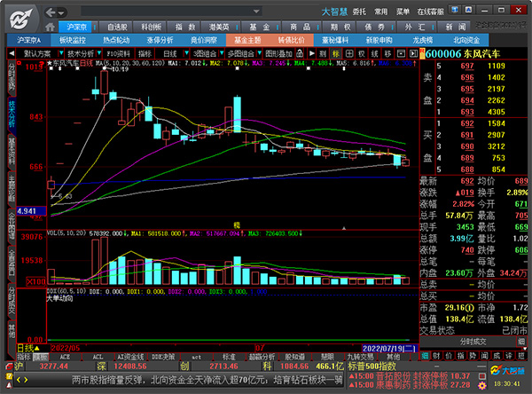Image resolution: width=532 pixels, height=394 pixels.
Task: Switch to the 科创板 tab
Action: pos(152,27)
